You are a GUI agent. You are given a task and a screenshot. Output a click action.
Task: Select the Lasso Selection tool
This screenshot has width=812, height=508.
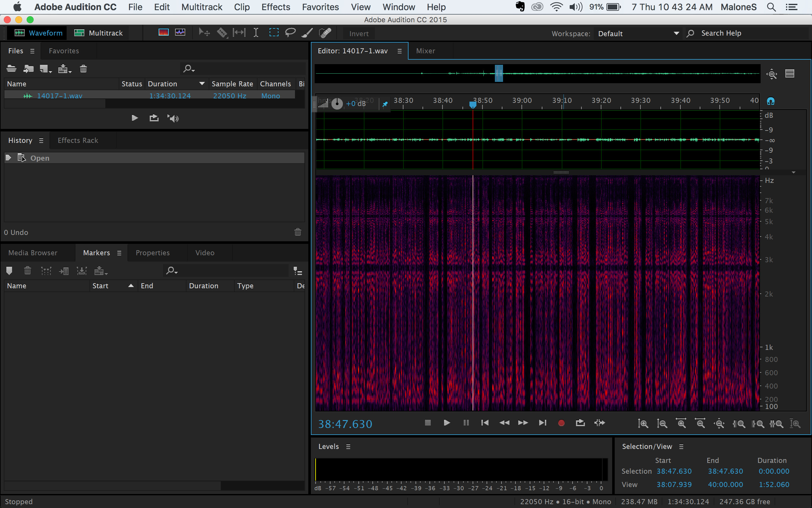290,33
